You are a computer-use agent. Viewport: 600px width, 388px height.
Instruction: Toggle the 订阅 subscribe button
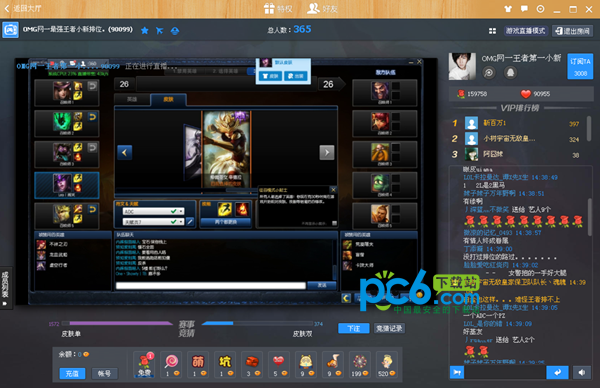580,67
